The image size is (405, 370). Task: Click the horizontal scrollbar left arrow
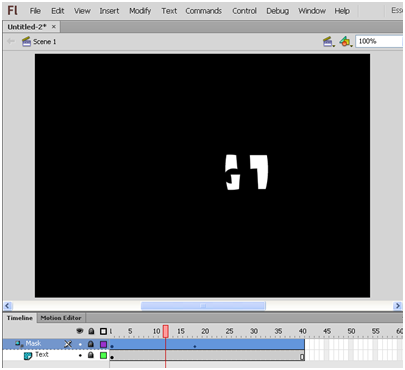(x=8, y=306)
